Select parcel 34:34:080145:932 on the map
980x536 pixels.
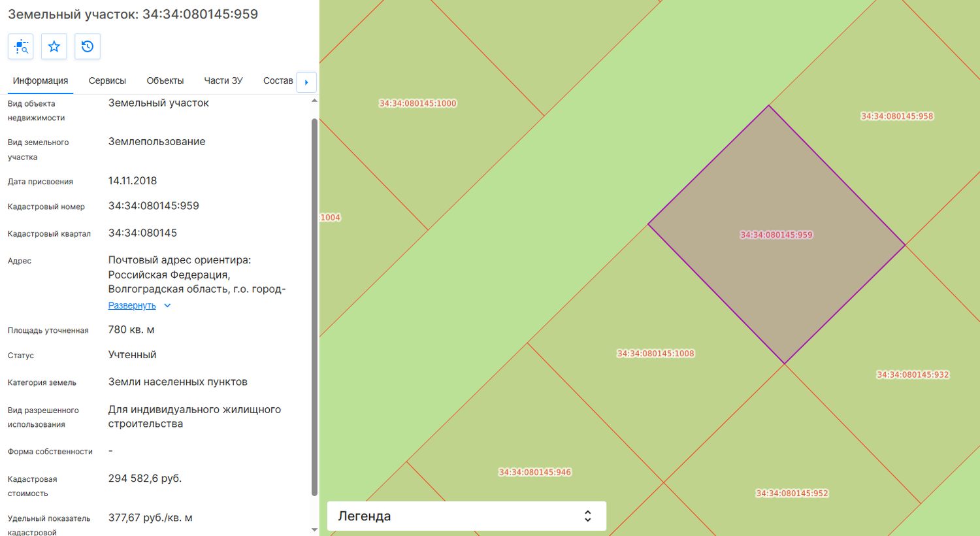click(913, 375)
